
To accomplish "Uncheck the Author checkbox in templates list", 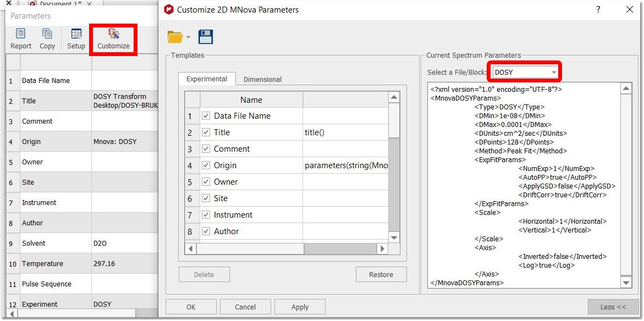I will pos(206,231).
